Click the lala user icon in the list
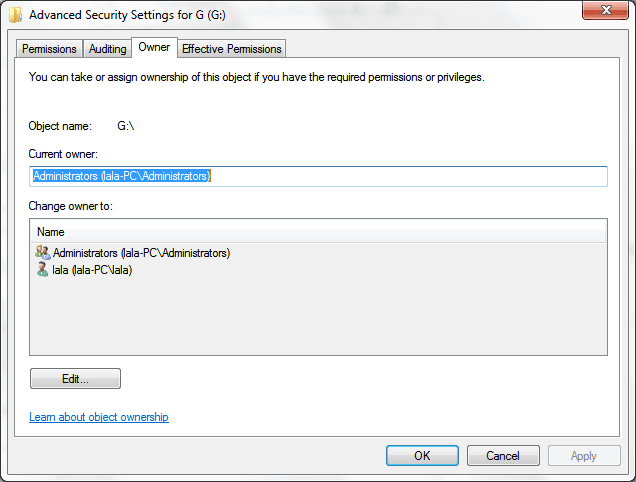Viewport: 636px width, 482px height. coord(42,270)
